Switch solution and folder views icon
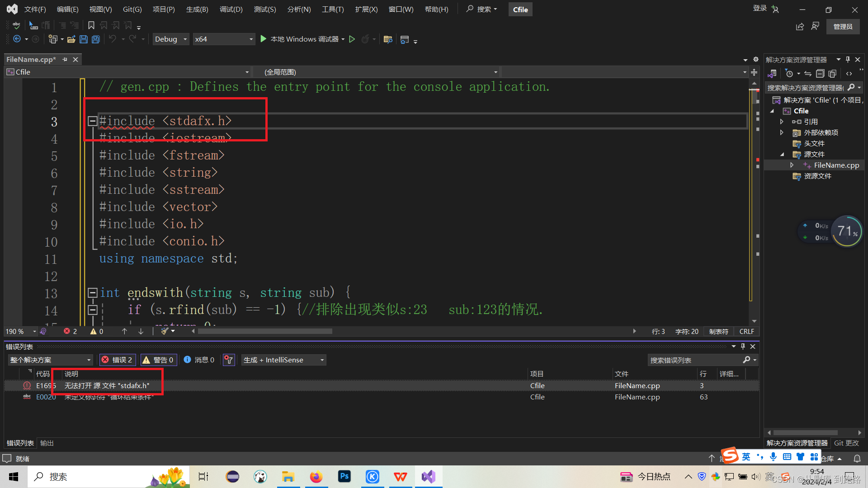This screenshot has height=488, width=868. point(772,74)
